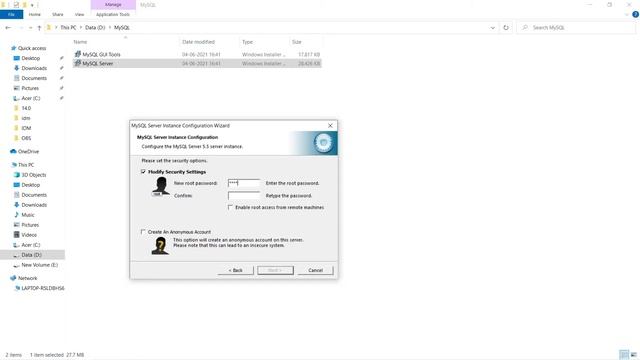The image size is (640, 360).
Task: Focus the Confirm password field
Action: pos(244,196)
